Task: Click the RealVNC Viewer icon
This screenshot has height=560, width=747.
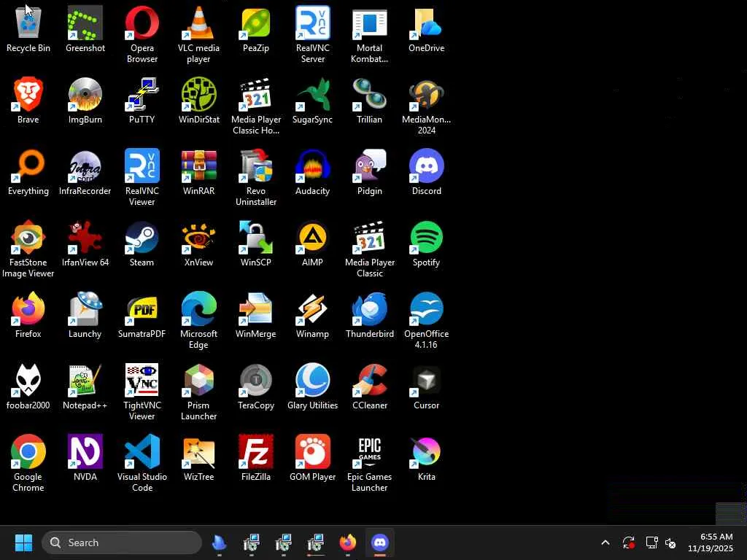Action: tap(142, 166)
